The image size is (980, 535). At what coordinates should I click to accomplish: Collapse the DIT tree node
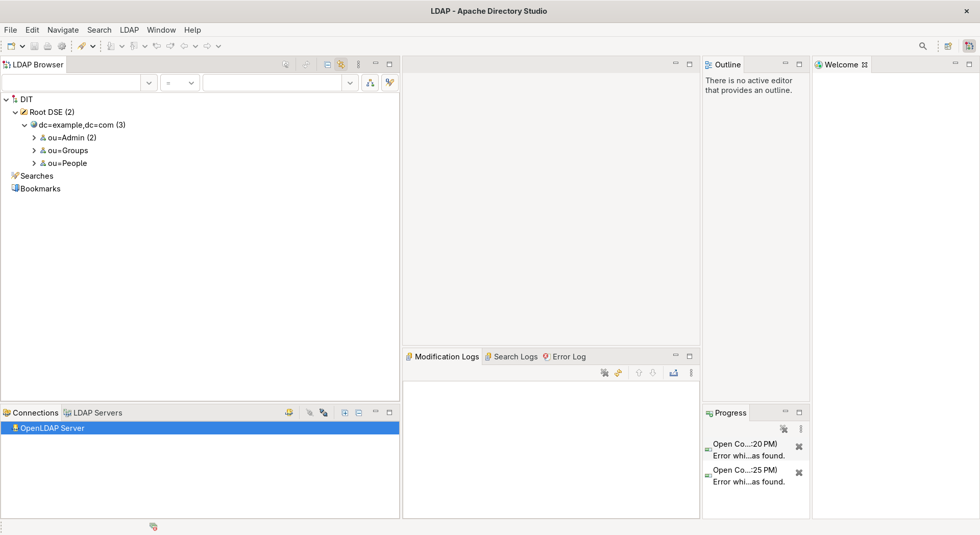pyautogui.click(x=6, y=100)
